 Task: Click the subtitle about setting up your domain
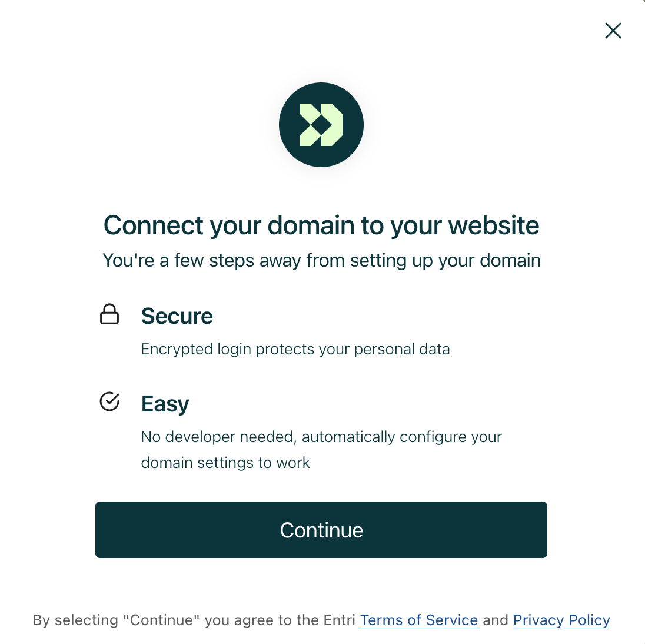point(321,260)
